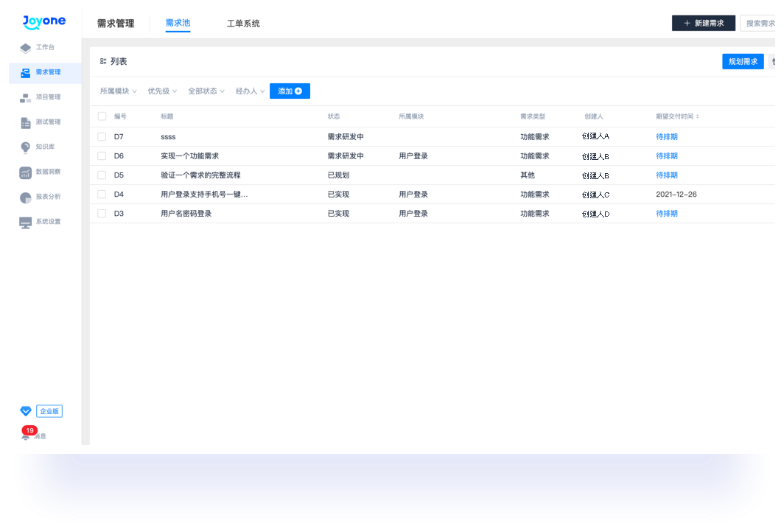This screenshot has height=532, width=784.
Task: Check the D5 row checkbox
Action: point(102,175)
